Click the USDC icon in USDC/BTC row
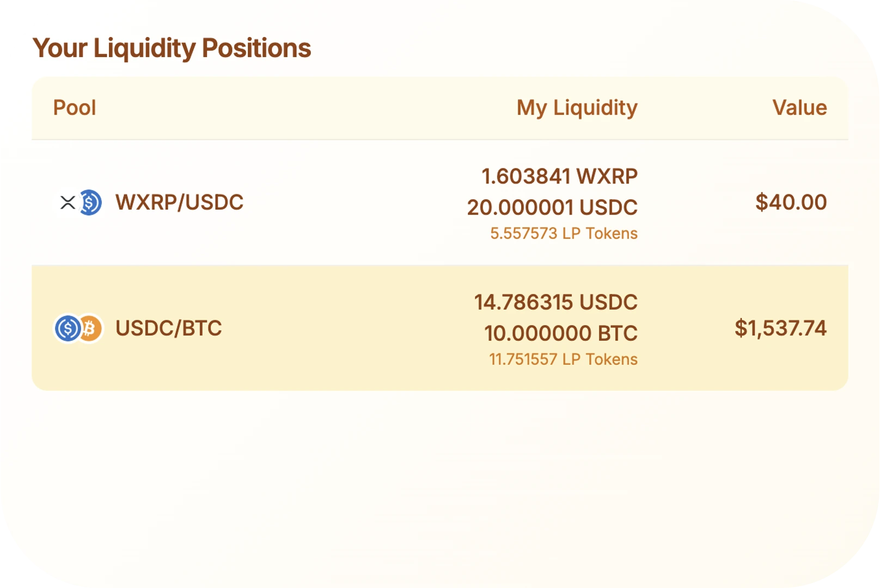The height and width of the screenshot is (588, 880). (68, 328)
